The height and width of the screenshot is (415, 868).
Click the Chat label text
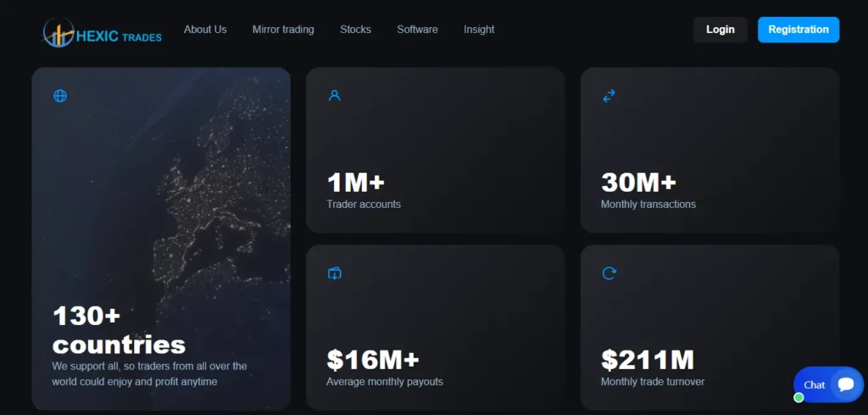(815, 385)
